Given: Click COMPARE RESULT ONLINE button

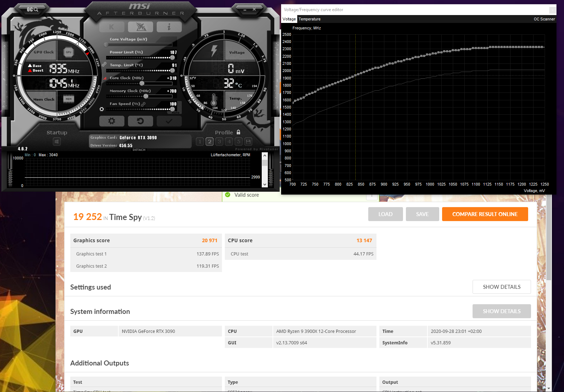Looking at the screenshot, I should (485, 214).
